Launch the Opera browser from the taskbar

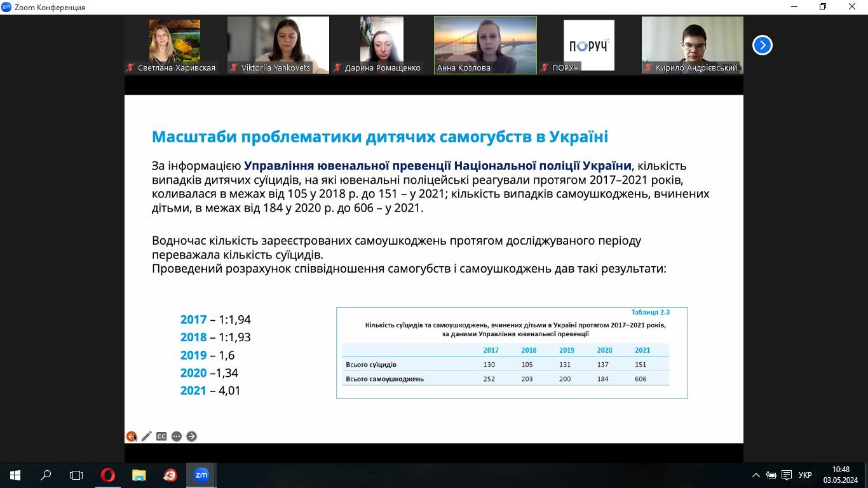pyautogui.click(x=108, y=475)
